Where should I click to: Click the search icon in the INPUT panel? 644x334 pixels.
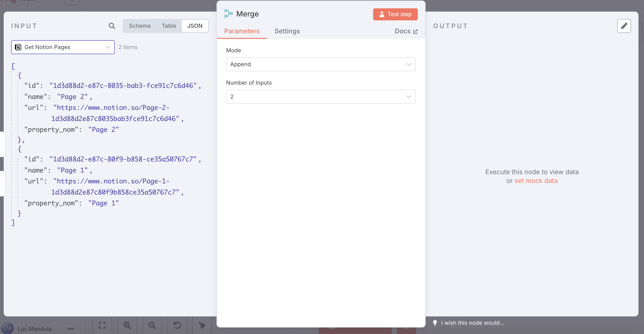(x=112, y=26)
